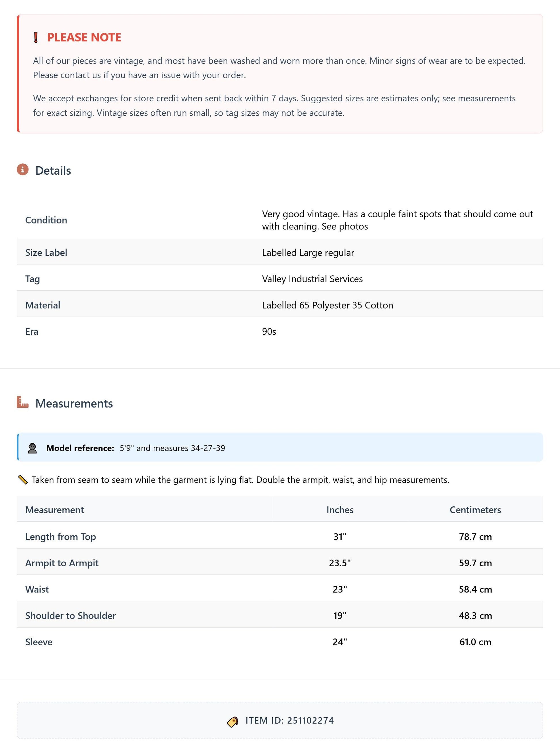Click the Measurements ruler icon
Screen dimensions: 560x753
pos(23,402)
